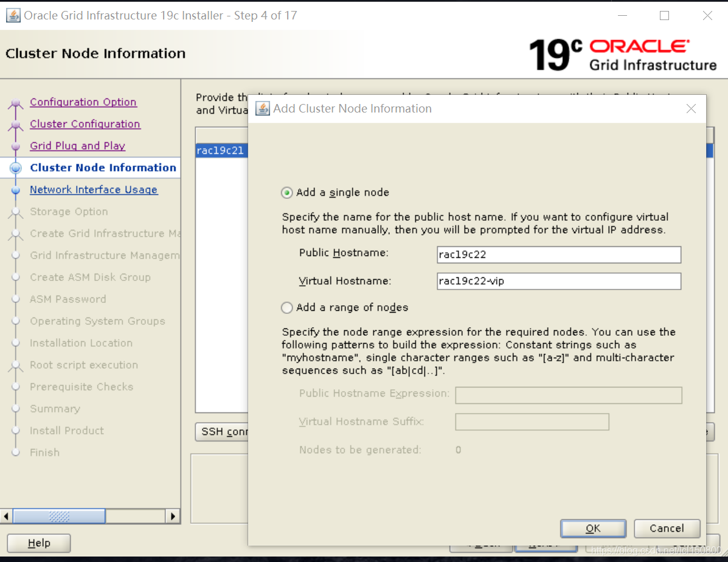The height and width of the screenshot is (562, 728).
Task: Open the Help button in installer window
Action: point(39,543)
